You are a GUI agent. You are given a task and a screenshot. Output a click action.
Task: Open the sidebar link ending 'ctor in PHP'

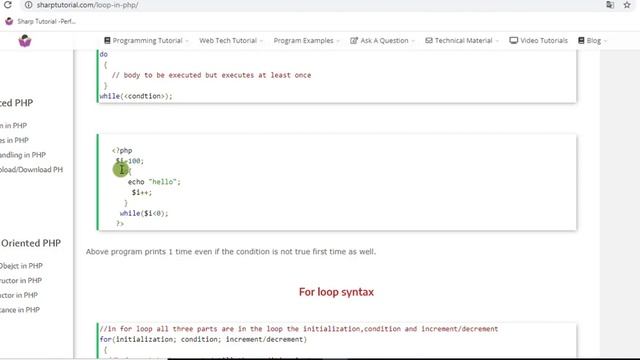pos(19,295)
